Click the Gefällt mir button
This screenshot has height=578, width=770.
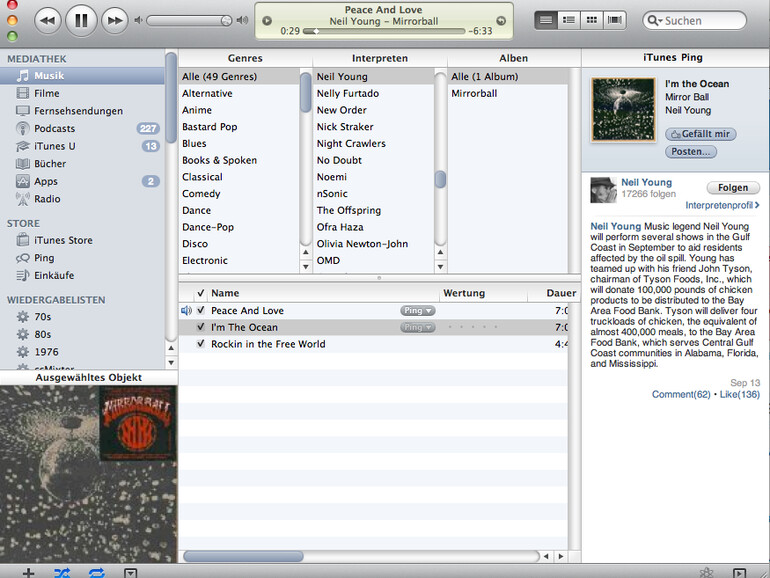coord(701,134)
